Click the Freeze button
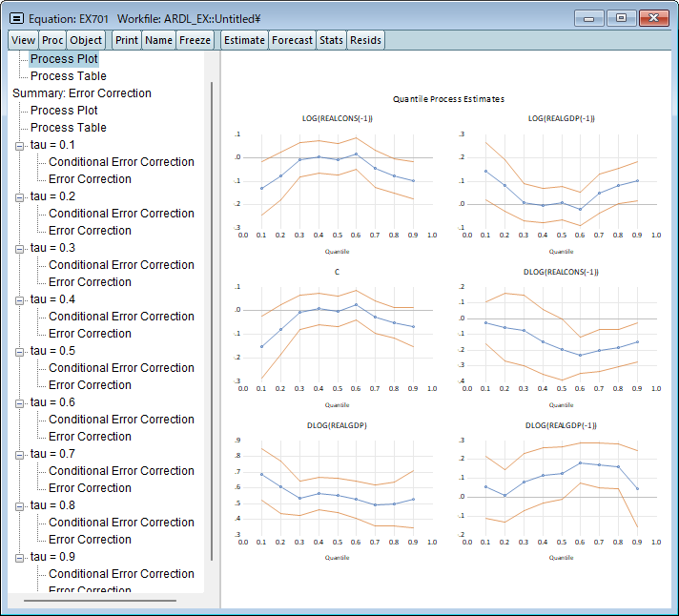679x616 pixels. (195, 40)
